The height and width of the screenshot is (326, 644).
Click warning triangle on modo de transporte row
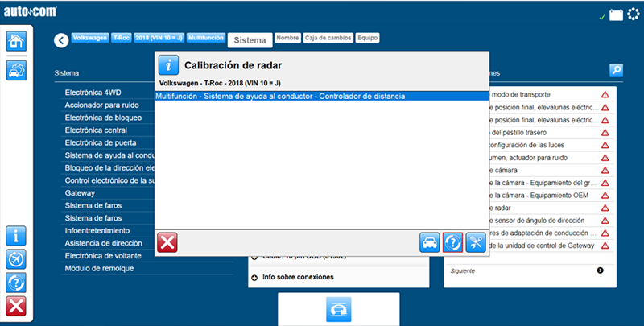pos(605,94)
